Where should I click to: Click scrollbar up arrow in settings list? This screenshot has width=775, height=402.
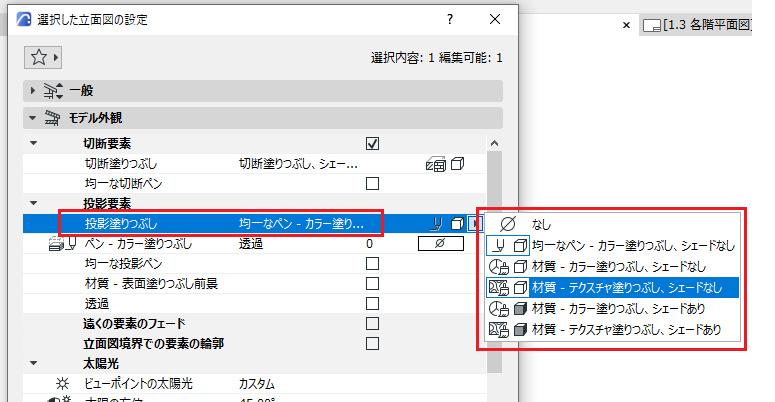click(494, 143)
